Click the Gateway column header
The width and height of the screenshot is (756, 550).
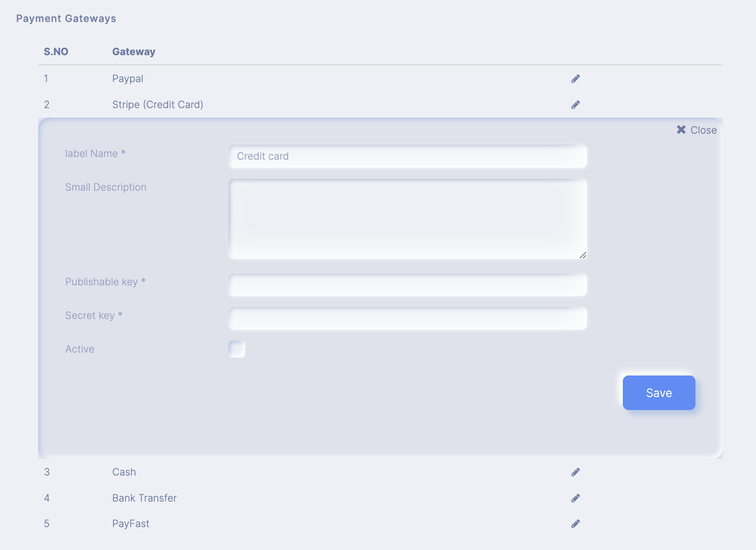[x=134, y=52]
